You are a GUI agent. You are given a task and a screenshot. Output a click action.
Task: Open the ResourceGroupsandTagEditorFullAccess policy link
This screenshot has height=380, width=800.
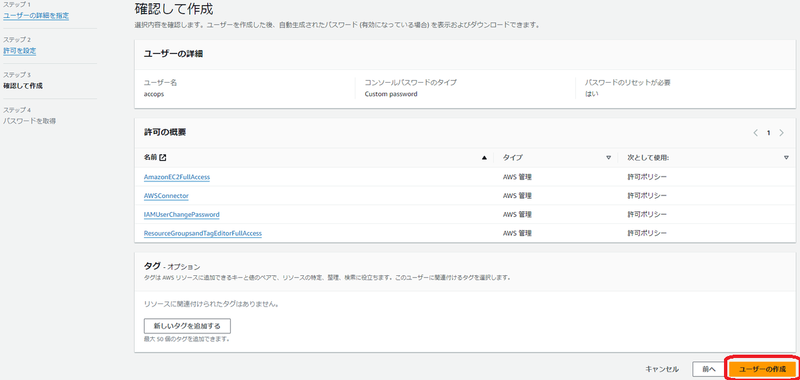pyautogui.click(x=203, y=234)
